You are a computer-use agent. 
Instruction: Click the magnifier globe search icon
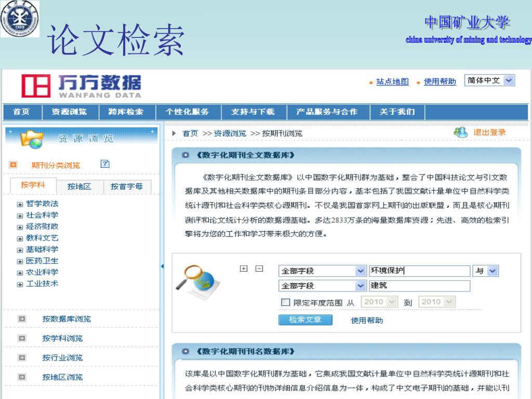pyautogui.click(x=197, y=282)
